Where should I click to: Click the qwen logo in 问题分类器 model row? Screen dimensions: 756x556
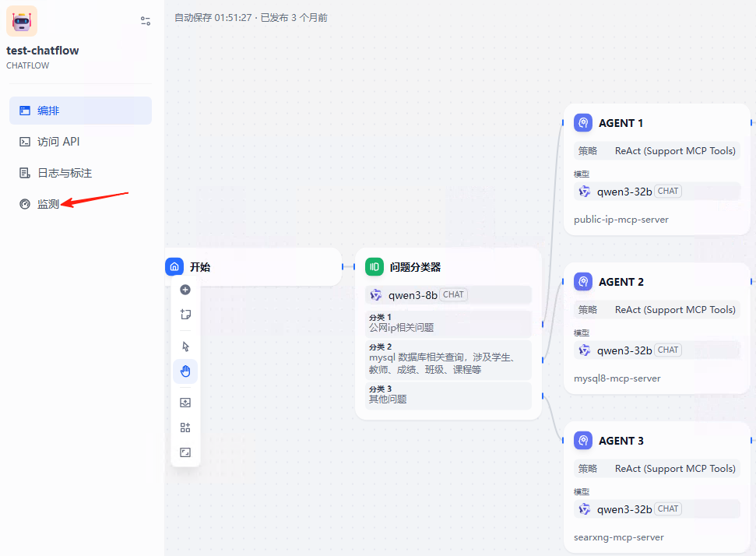[375, 294]
